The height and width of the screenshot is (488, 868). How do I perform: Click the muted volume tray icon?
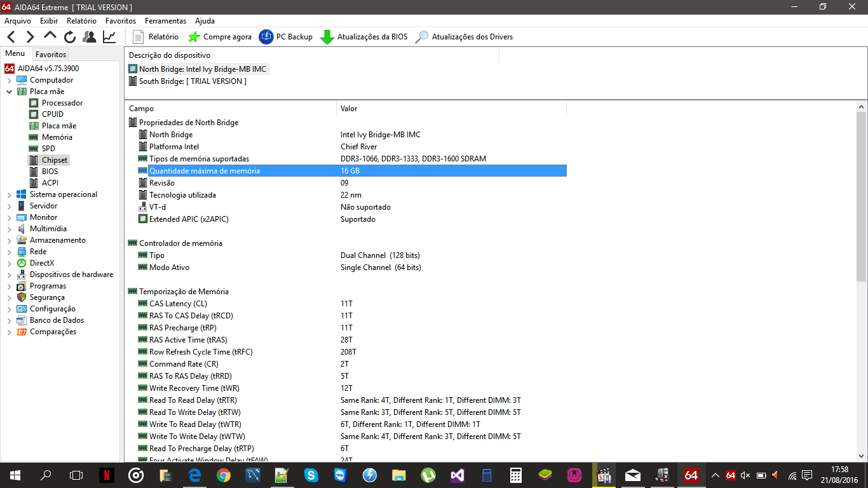[x=745, y=475]
